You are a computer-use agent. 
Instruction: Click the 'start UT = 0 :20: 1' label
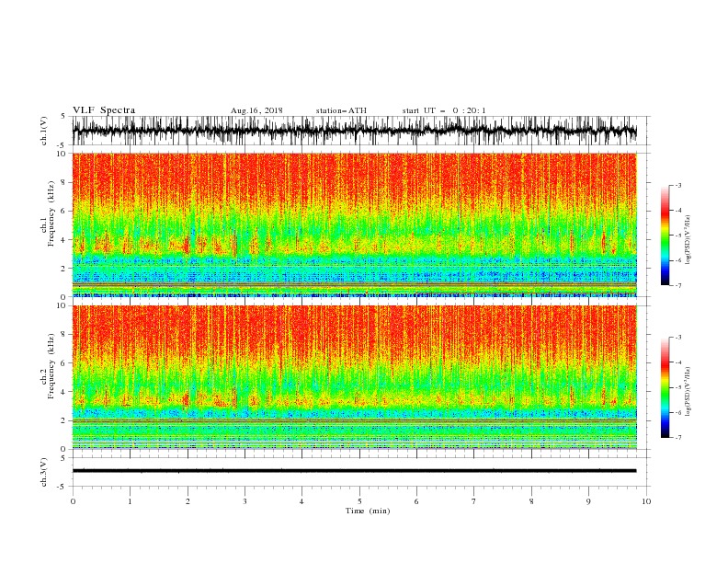click(444, 110)
